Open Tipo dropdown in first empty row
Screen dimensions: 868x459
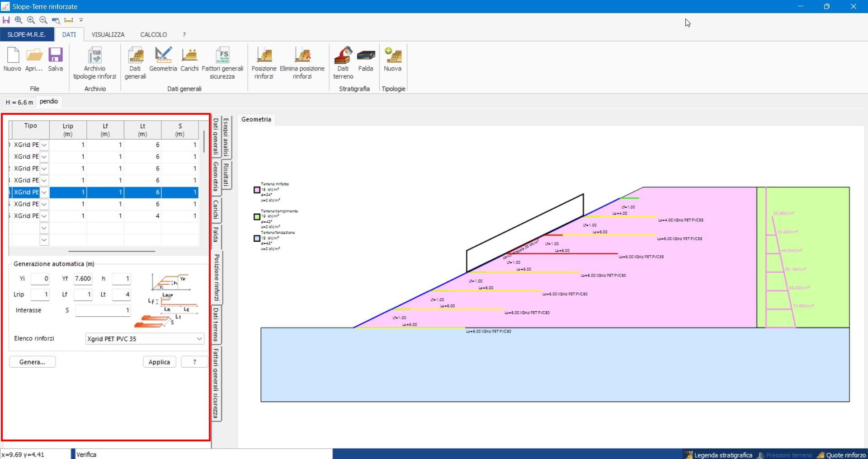tap(44, 228)
